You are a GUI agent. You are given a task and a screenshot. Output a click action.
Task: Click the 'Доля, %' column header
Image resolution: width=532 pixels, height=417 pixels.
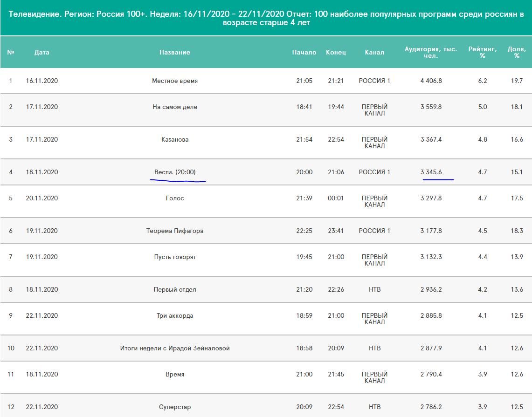[x=517, y=52]
